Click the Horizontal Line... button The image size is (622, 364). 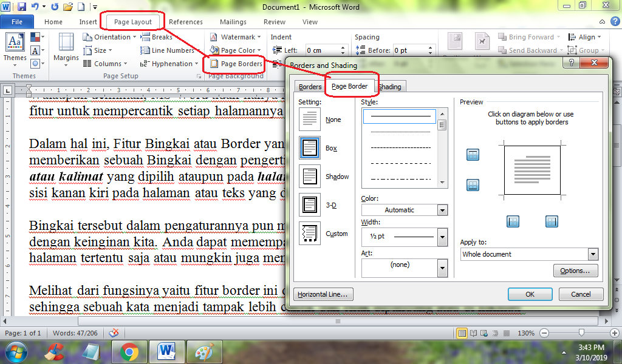point(323,294)
